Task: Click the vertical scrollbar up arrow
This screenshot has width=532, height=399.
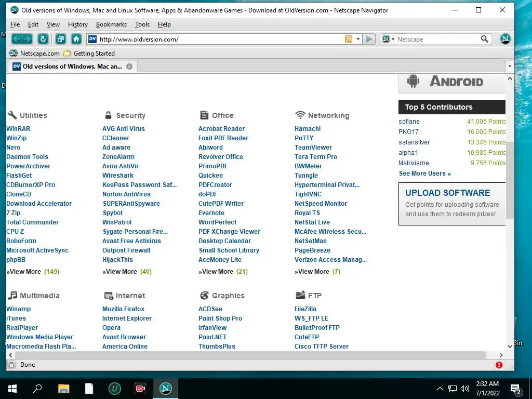Action: point(510,78)
